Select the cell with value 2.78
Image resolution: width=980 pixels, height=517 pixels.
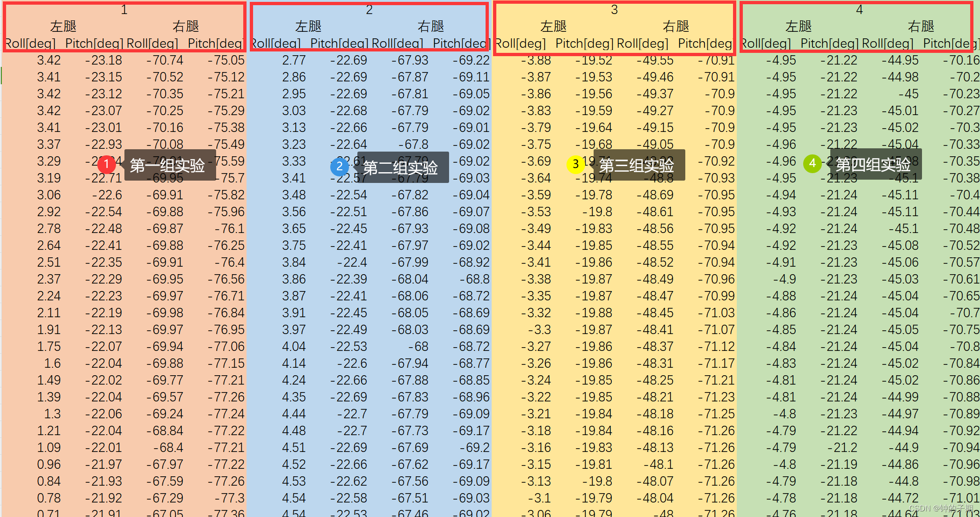49,229
